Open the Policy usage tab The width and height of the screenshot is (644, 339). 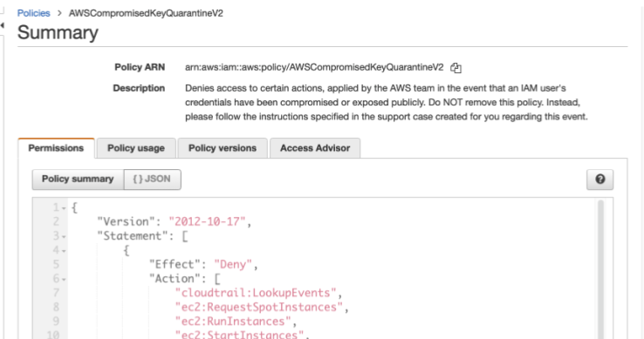click(136, 148)
